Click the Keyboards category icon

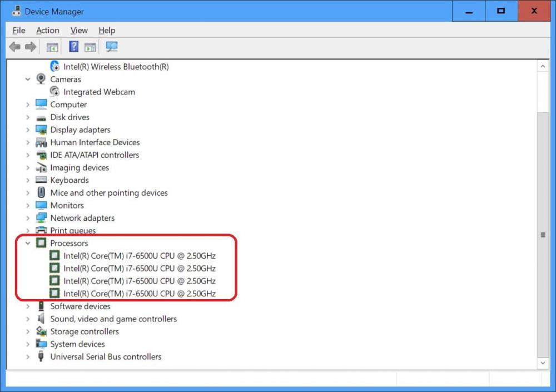pyautogui.click(x=41, y=180)
